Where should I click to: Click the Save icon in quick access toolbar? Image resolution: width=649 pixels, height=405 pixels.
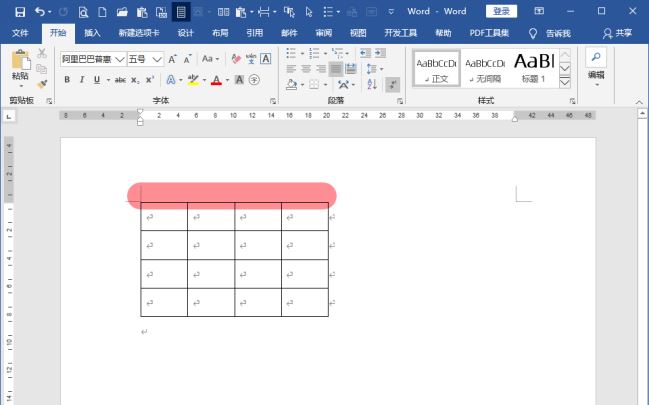click(x=20, y=11)
